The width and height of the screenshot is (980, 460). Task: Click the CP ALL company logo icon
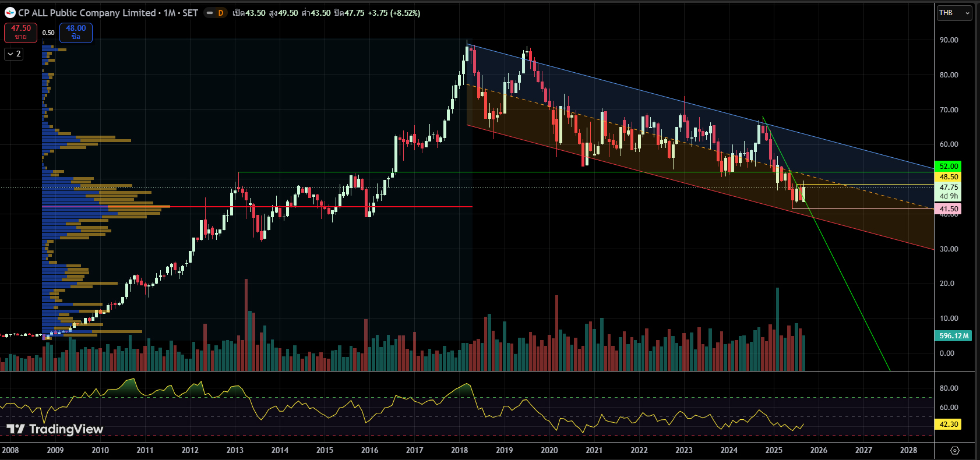click(10, 13)
